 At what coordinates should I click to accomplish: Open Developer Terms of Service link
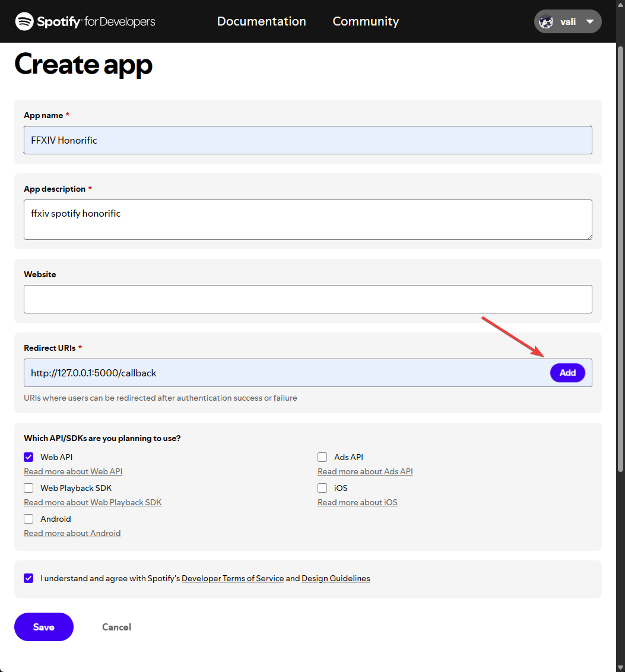(x=233, y=578)
